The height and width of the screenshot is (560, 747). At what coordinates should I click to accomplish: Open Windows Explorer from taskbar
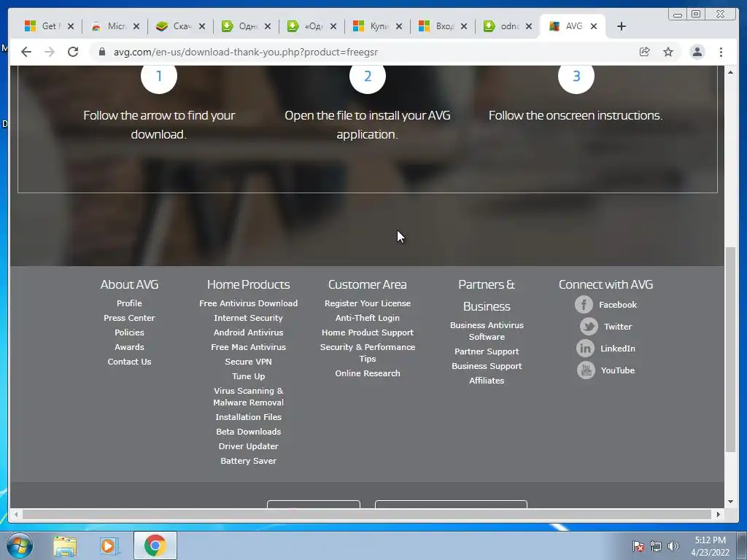tap(65, 545)
